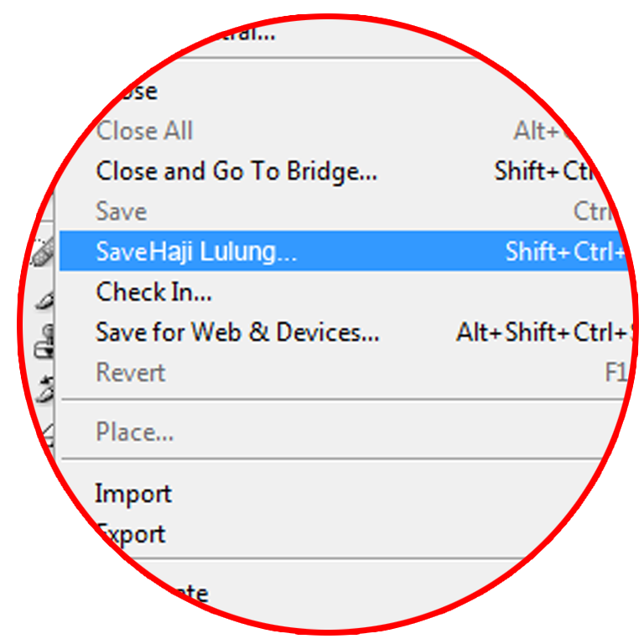Expand the Export submenu
This screenshot has width=644, height=644.
pos(132,534)
